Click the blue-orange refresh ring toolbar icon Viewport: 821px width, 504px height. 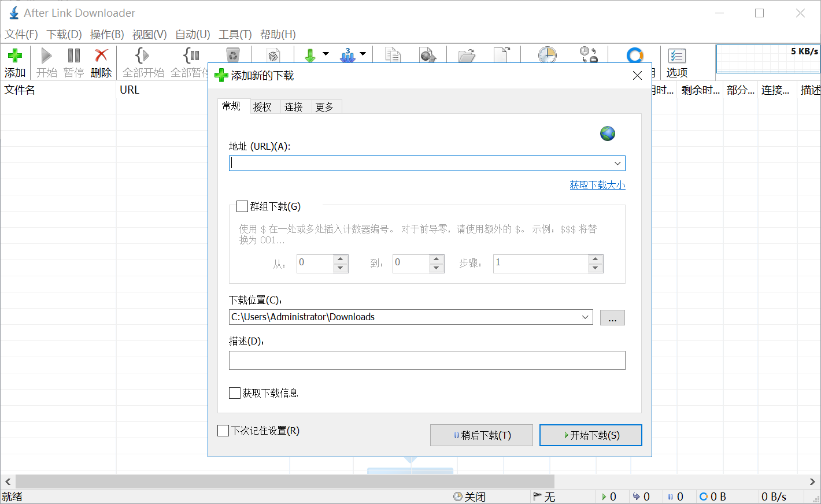click(x=635, y=55)
